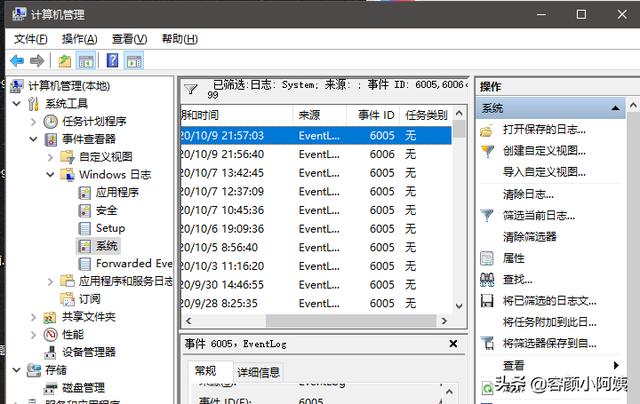The height and width of the screenshot is (404, 640).
Task: Click the 属性 properties icon
Action: coord(487,258)
